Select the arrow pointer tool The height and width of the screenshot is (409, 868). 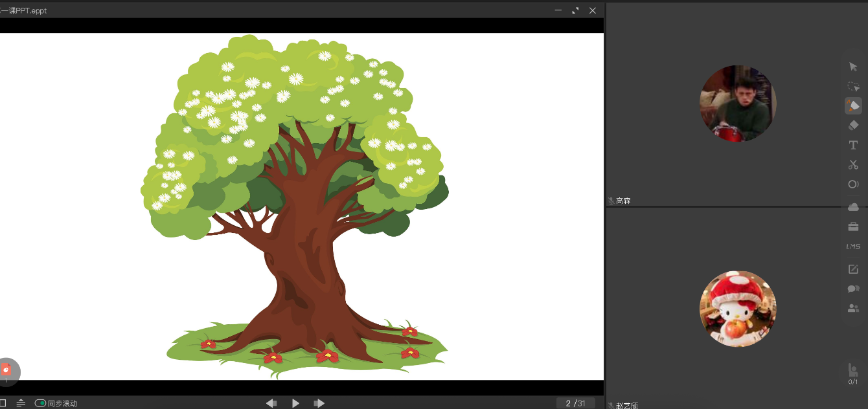853,67
